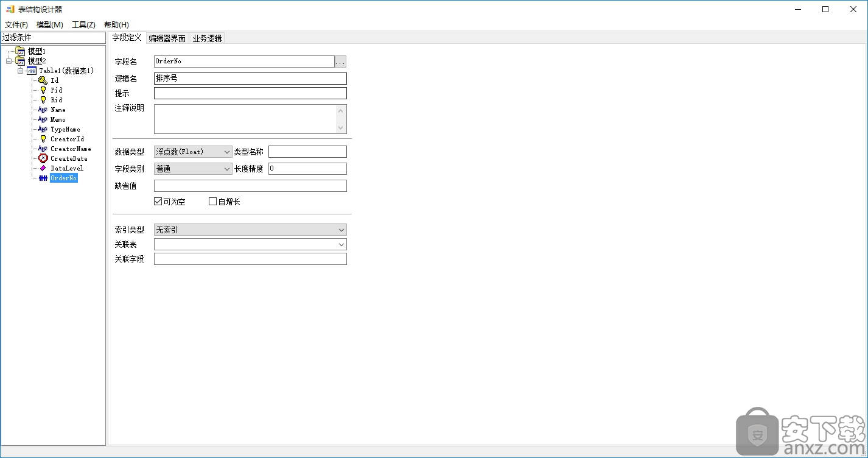Click the bulb icon beside Pid
868x458 pixels.
[x=43, y=90]
